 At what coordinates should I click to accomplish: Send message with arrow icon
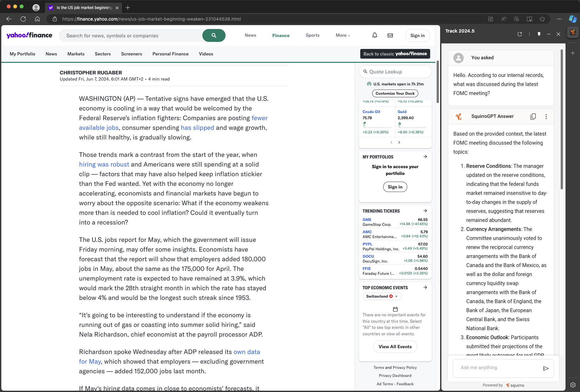[546, 368]
